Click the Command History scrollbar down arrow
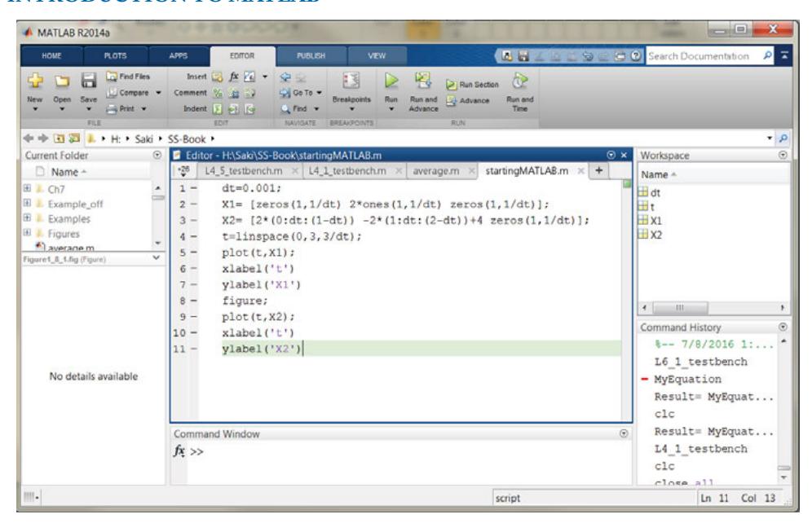The width and height of the screenshot is (812, 523). [x=783, y=477]
